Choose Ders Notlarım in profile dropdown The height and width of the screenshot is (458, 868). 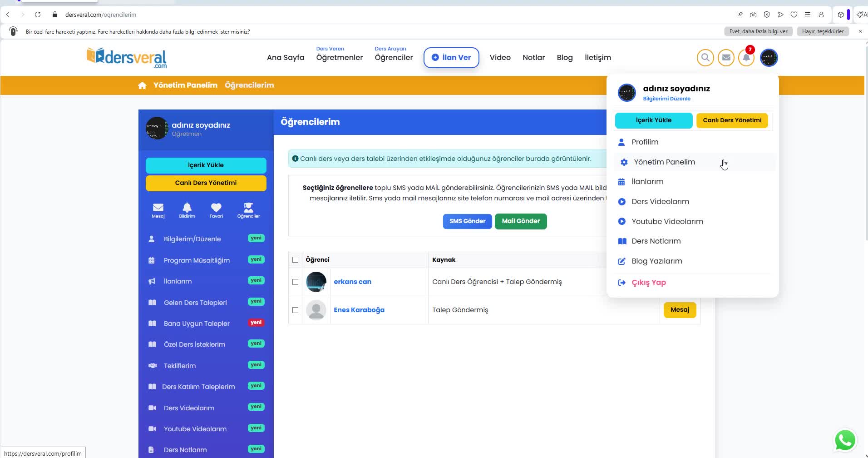click(x=656, y=241)
